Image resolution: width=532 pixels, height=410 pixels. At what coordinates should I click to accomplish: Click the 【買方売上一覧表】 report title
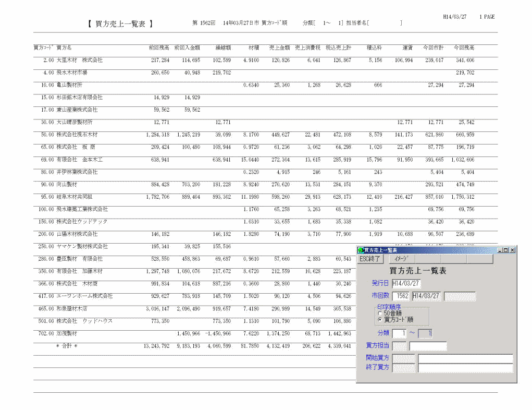pos(120,24)
